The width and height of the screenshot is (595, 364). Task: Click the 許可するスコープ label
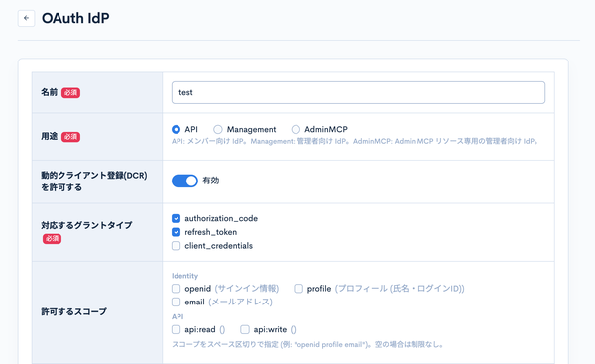pos(73,312)
